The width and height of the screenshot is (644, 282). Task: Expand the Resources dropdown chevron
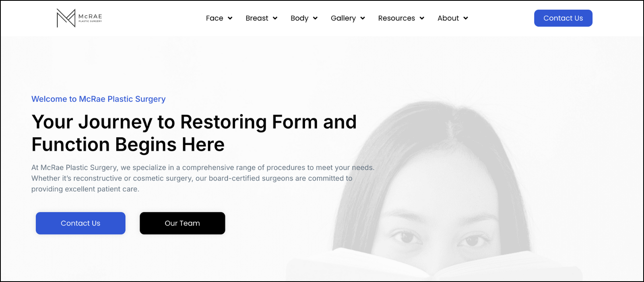[x=422, y=18]
